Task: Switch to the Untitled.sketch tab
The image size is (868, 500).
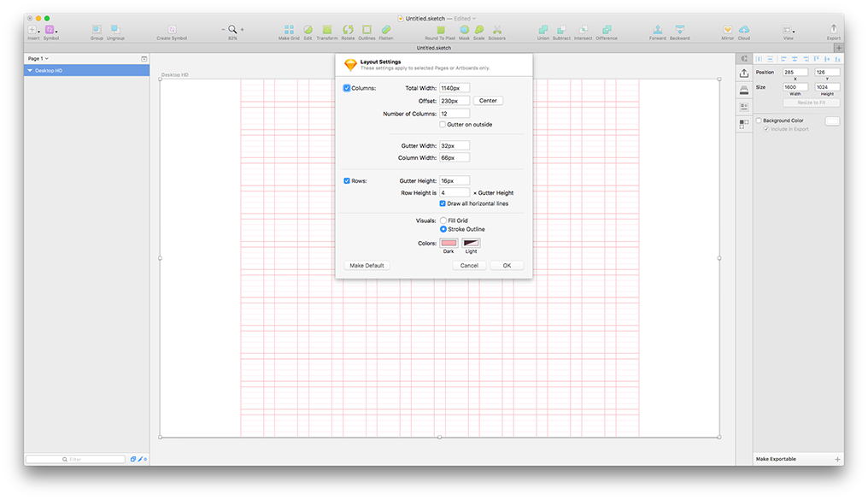Action: [x=433, y=48]
